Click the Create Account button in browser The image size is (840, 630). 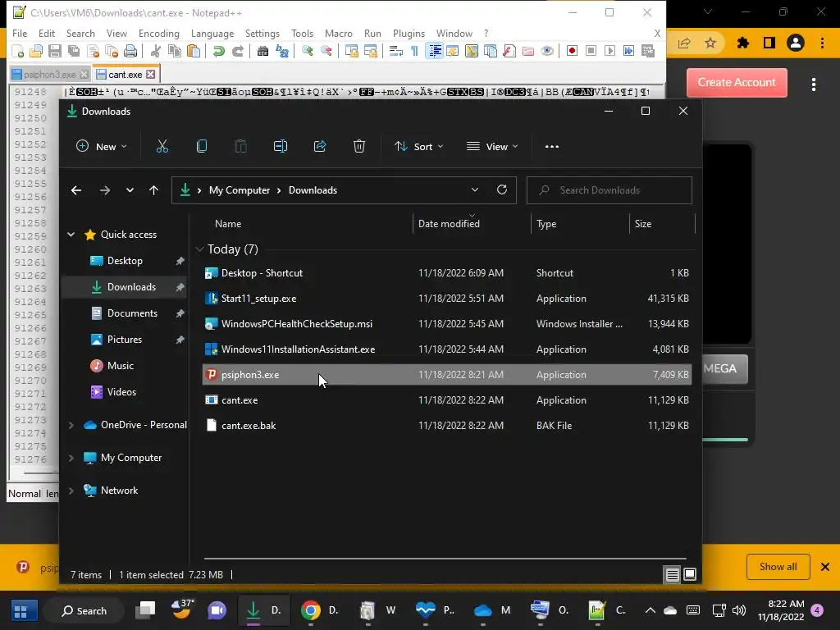(x=737, y=83)
